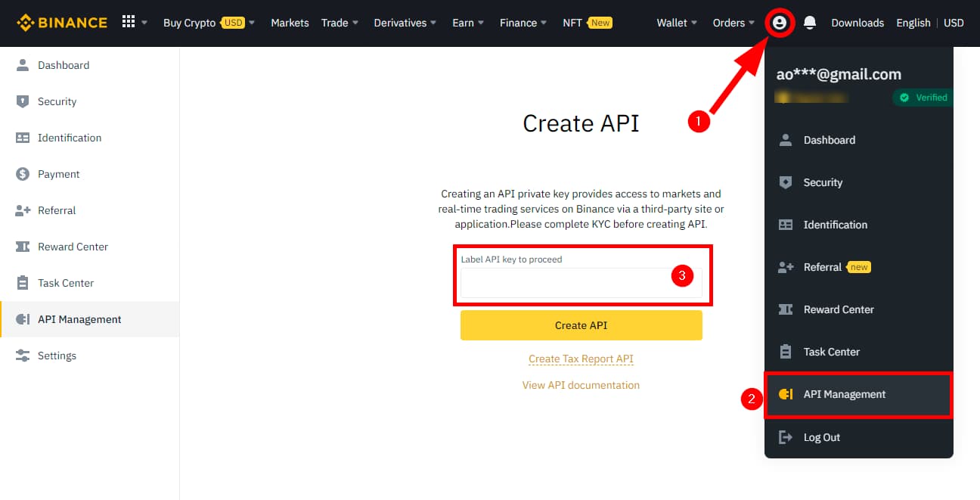Click the Binance logo
This screenshot has height=500, width=980.
click(62, 23)
